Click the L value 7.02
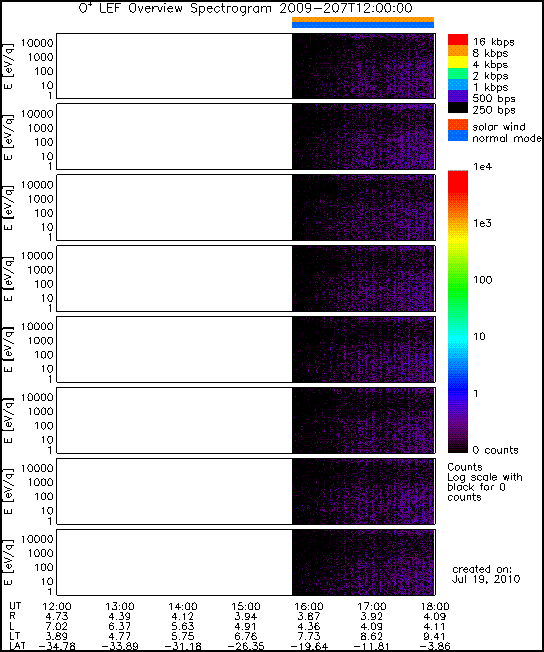Image resolution: width=544 pixels, height=652 pixels. [57, 626]
